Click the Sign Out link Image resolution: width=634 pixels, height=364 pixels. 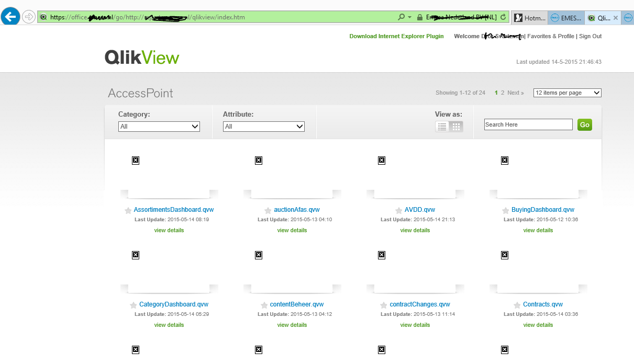[590, 37]
